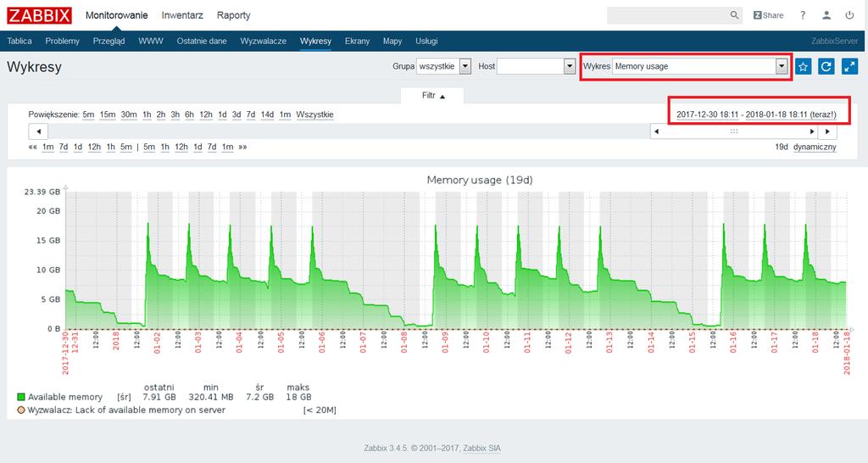Click the green Available memory legend square
This screenshot has width=868, height=463.
(21, 397)
